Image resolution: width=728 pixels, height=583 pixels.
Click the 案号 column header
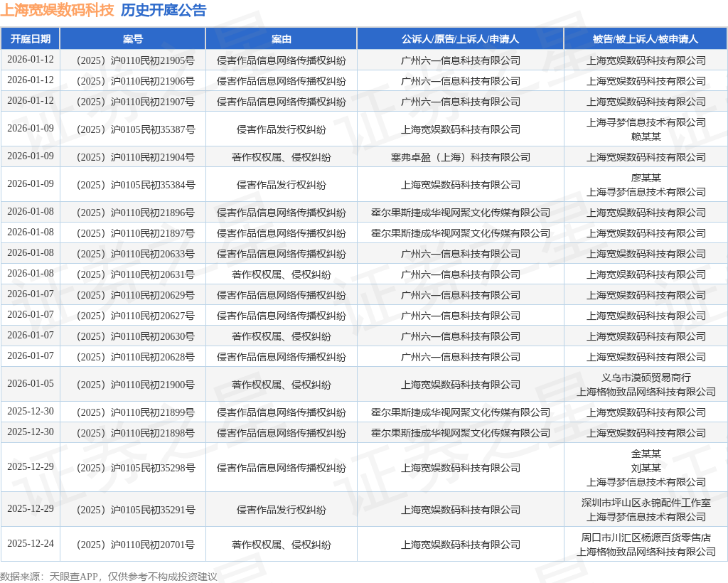pyautogui.click(x=133, y=39)
